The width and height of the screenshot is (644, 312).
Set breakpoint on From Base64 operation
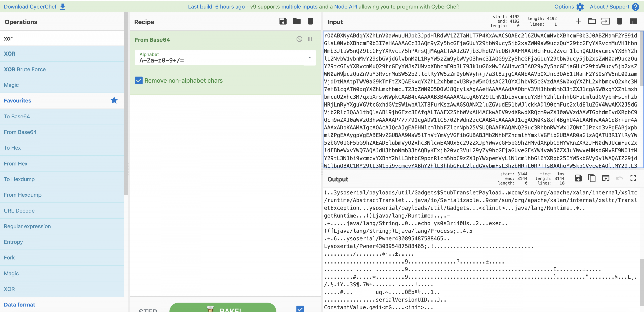coord(310,39)
